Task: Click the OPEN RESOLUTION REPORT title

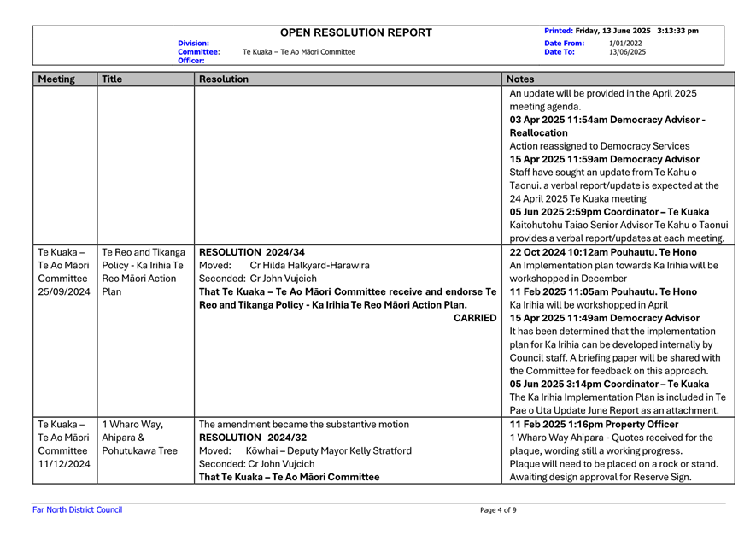Action: [356, 32]
